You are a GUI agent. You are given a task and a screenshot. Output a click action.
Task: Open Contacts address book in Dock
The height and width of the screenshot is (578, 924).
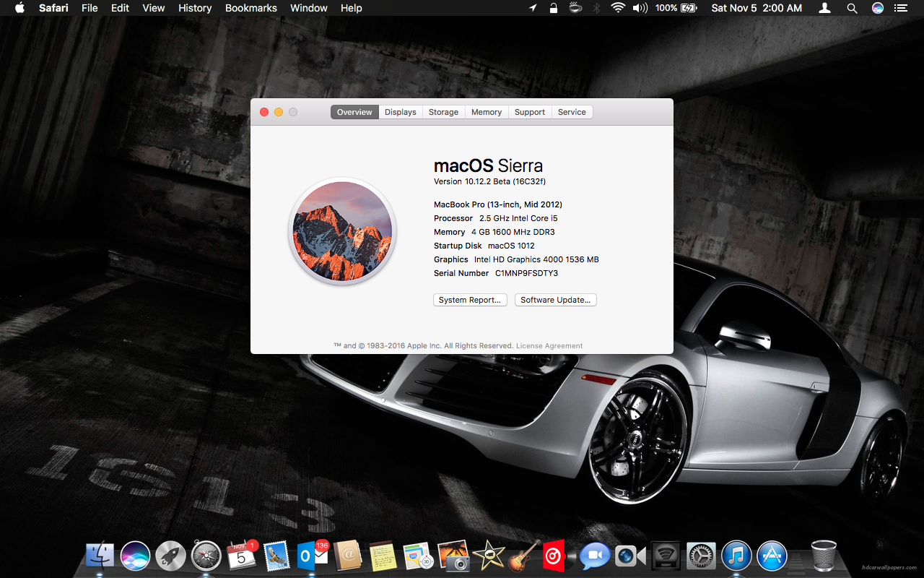tap(347, 556)
